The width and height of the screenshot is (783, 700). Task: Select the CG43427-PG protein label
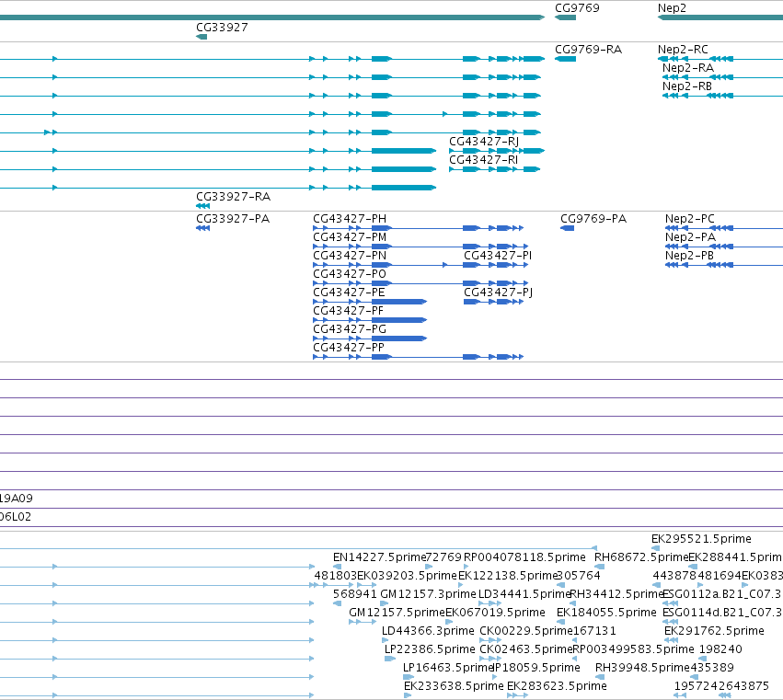click(350, 329)
